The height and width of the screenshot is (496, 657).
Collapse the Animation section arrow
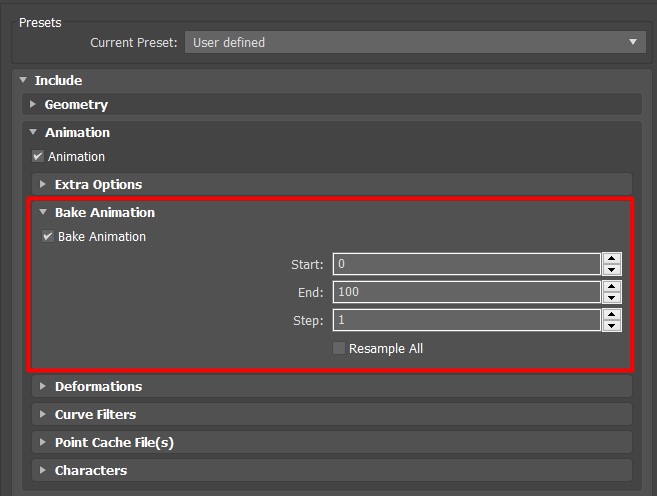34,132
